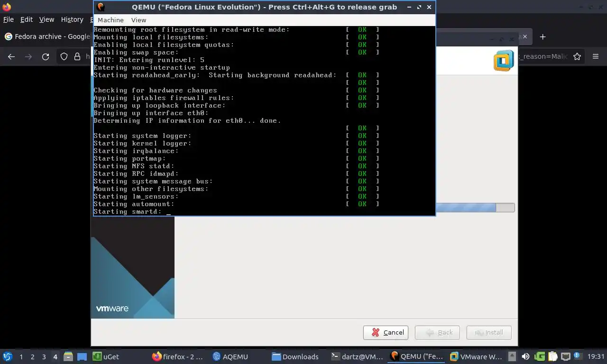Open Firefox File menu
This screenshot has height=364, width=607.
[x=8, y=19]
